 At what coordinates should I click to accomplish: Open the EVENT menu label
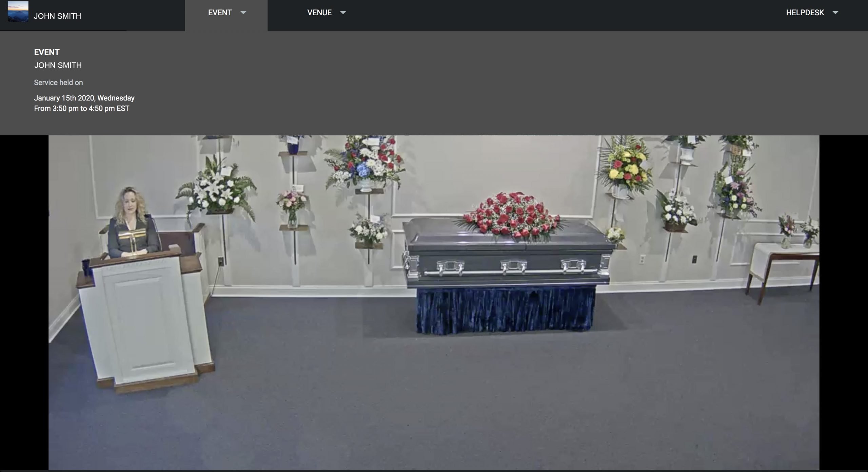pyautogui.click(x=220, y=13)
